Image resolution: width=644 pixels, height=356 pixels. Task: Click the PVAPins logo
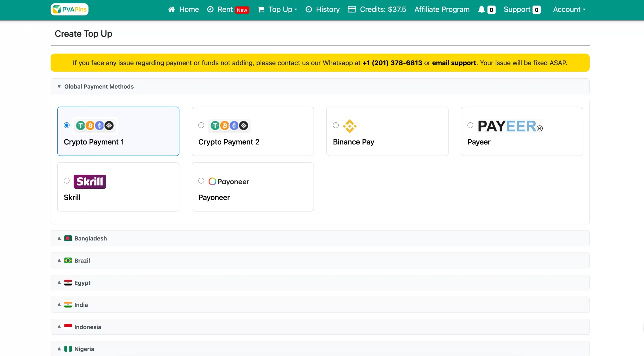pyautogui.click(x=69, y=9)
